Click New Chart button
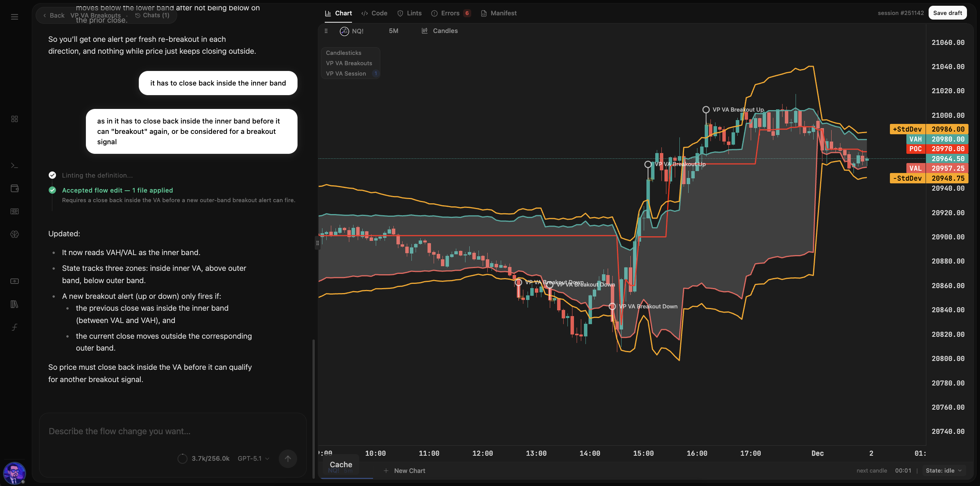 (x=404, y=471)
